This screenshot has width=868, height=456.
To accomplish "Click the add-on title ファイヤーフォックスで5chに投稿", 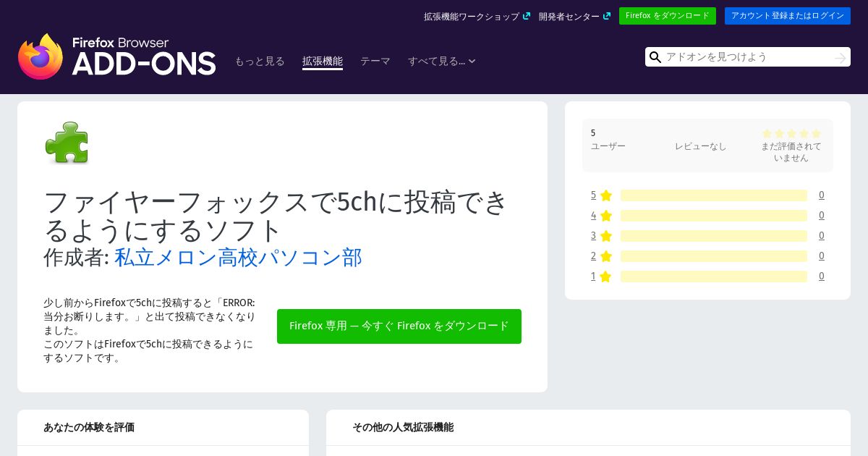I will [x=277, y=216].
